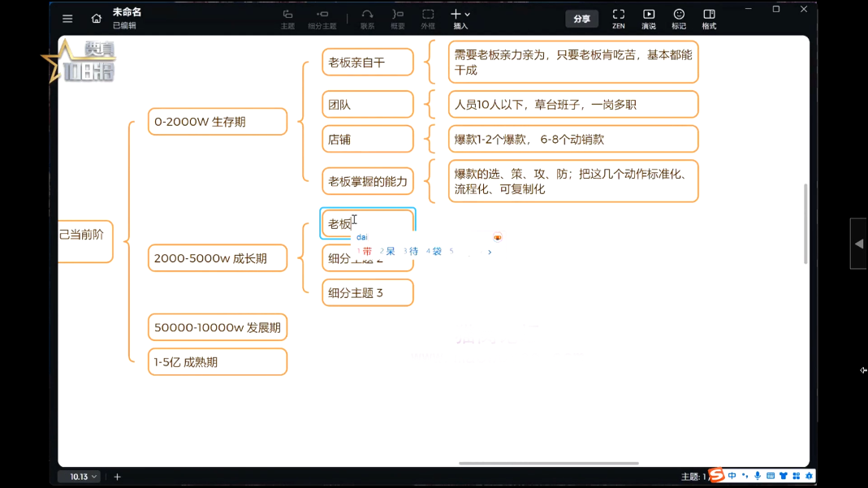
Task: Open the hamburger main menu
Action: click(x=67, y=19)
